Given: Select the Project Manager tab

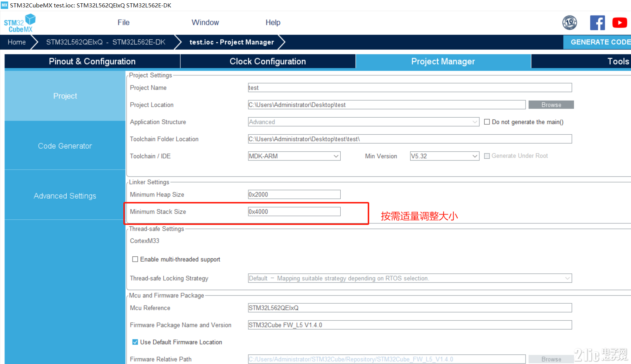Looking at the screenshot, I should 443,61.
